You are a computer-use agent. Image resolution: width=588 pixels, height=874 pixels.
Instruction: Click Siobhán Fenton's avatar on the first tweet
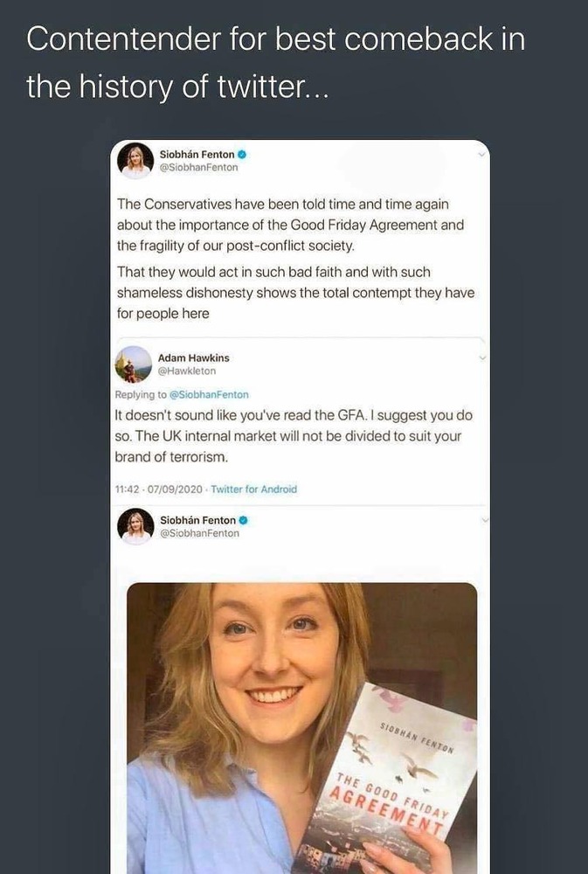point(136,160)
